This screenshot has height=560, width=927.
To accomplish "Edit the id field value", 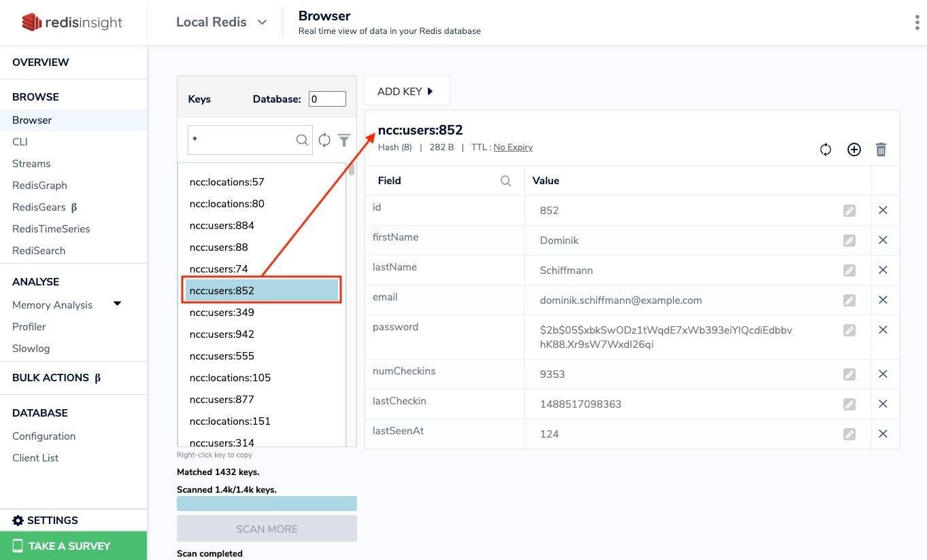I will (x=849, y=211).
